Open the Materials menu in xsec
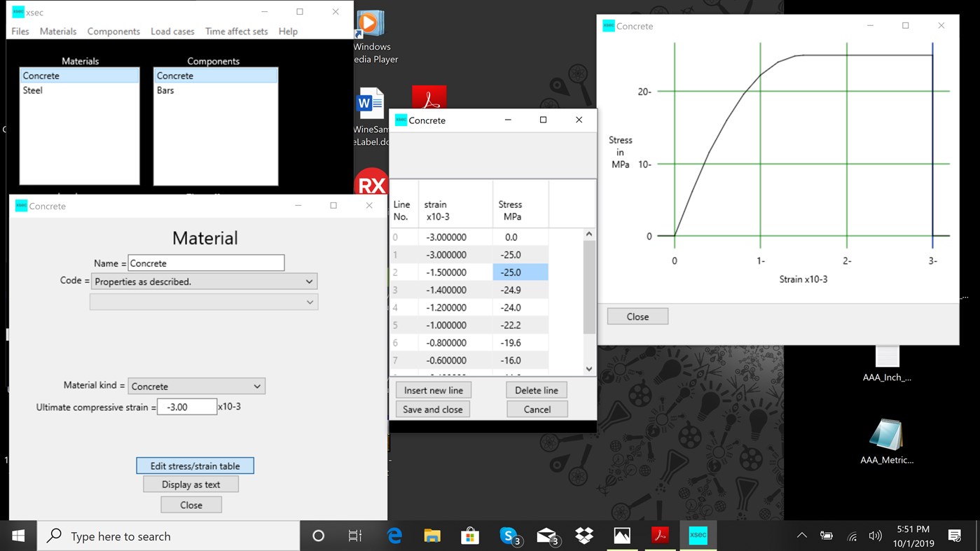Image resolution: width=980 pixels, height=551 pixels. tap(58, 31)
